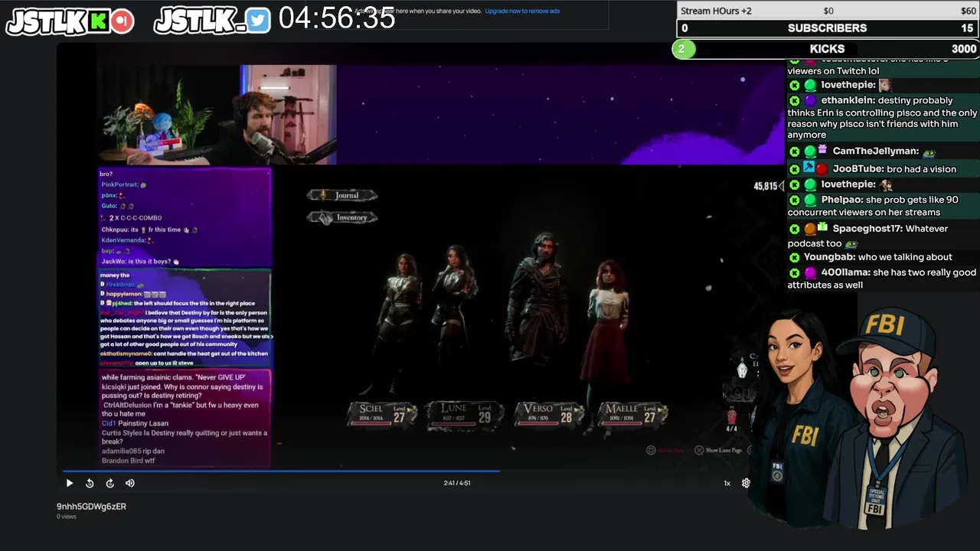Mute the video using the speaker icon
This screenshot has width=980, height=551.
click(x=130, y=483)
